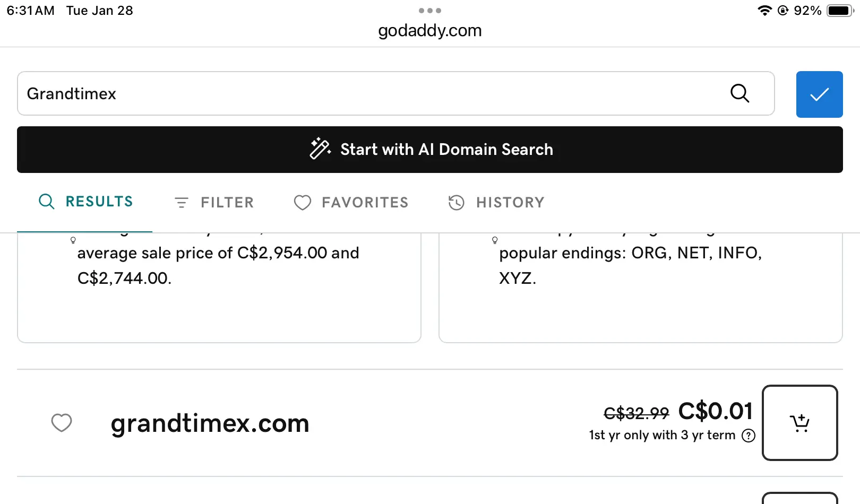Click the average sale price info card
This screenshot has width=860, height=504.
coord(219,286)
